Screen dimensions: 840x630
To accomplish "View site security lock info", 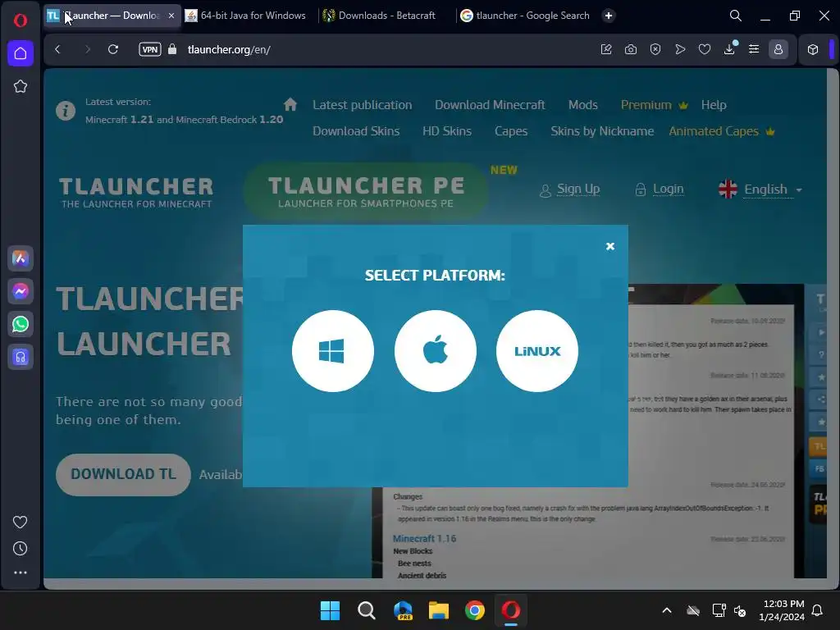I will 172,49.
